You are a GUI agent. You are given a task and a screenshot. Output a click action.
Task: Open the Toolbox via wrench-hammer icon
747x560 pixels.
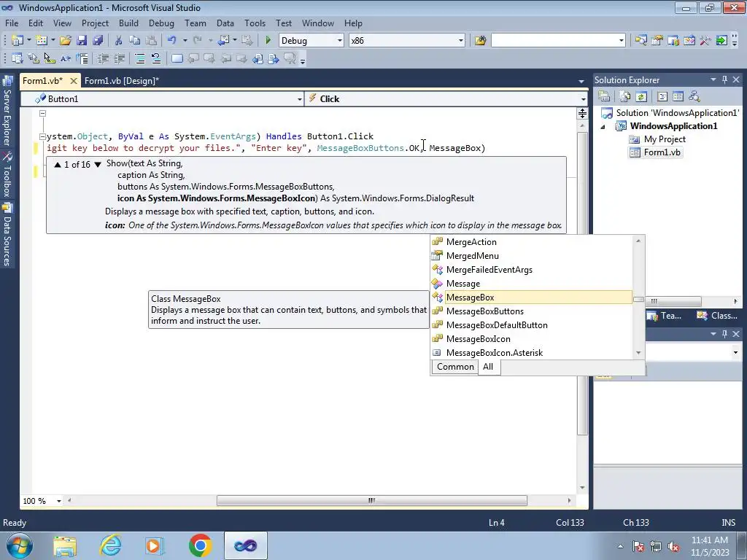pyautogui.click(x=705, y=41)
